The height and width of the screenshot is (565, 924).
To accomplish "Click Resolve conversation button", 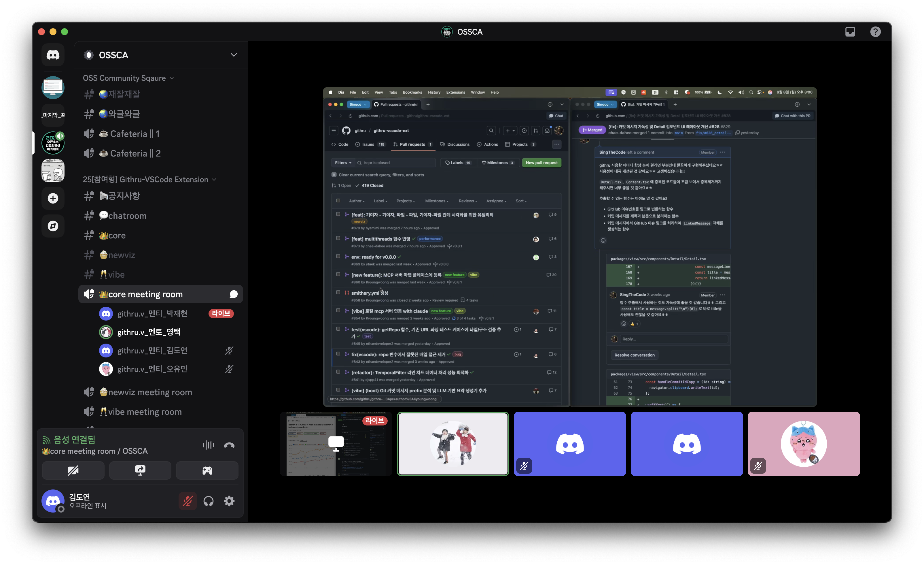I will click(x=634, y=355).
